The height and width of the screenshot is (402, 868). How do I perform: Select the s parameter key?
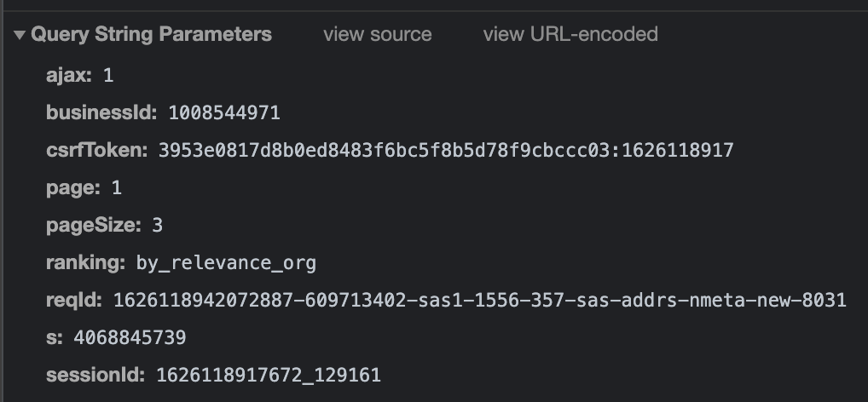(52, 337)
